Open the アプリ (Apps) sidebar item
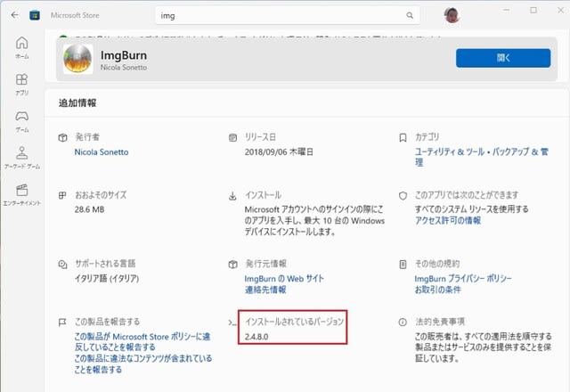570x392 pixels. pos(21,85)
